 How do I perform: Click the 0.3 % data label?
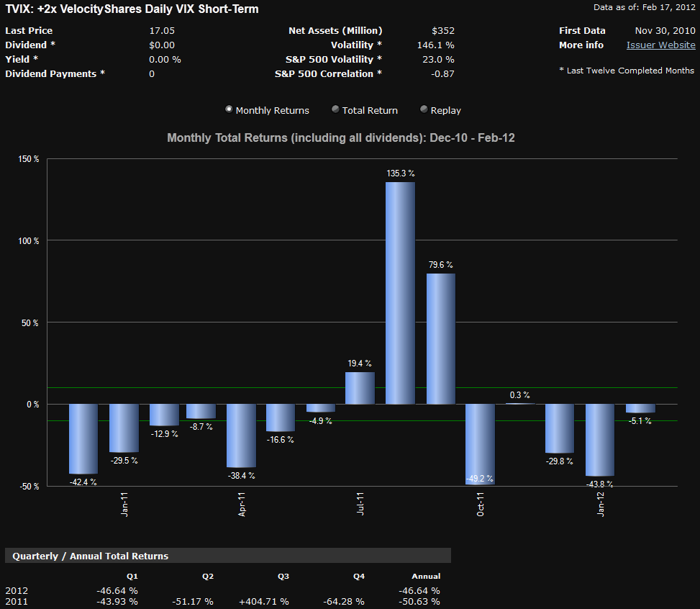coord(519,395)
